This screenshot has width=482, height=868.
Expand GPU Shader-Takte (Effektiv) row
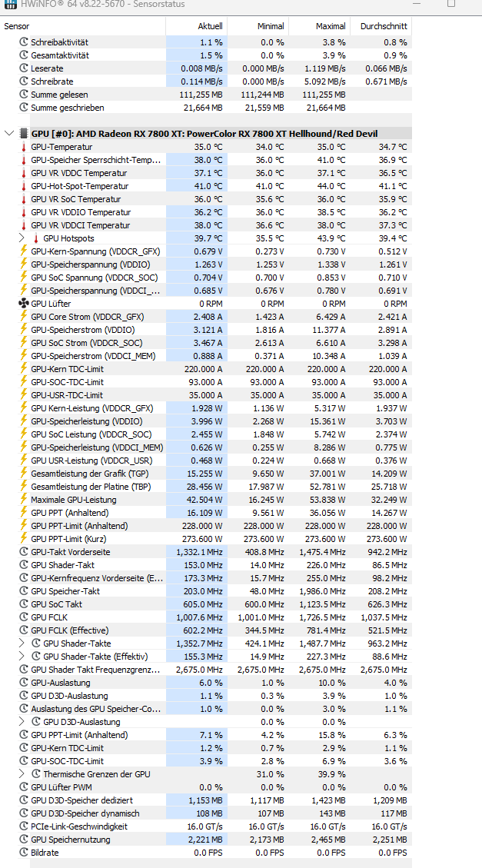22,657
